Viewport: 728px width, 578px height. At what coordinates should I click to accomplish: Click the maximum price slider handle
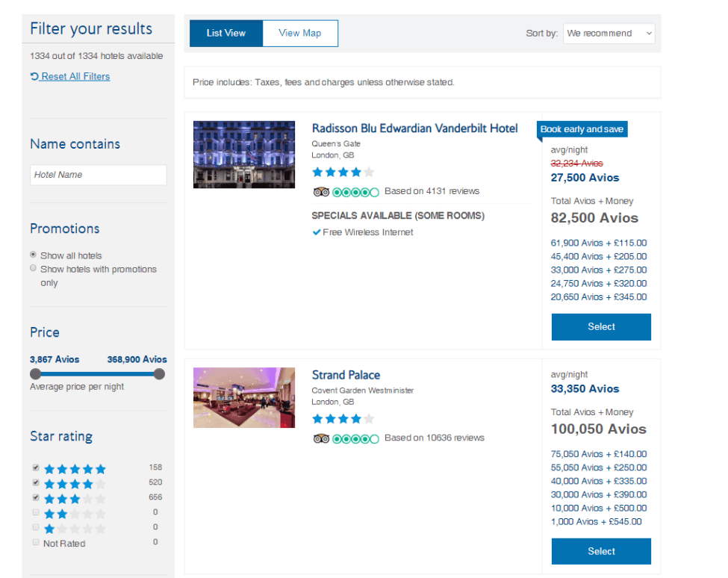[x=159, y=373]
